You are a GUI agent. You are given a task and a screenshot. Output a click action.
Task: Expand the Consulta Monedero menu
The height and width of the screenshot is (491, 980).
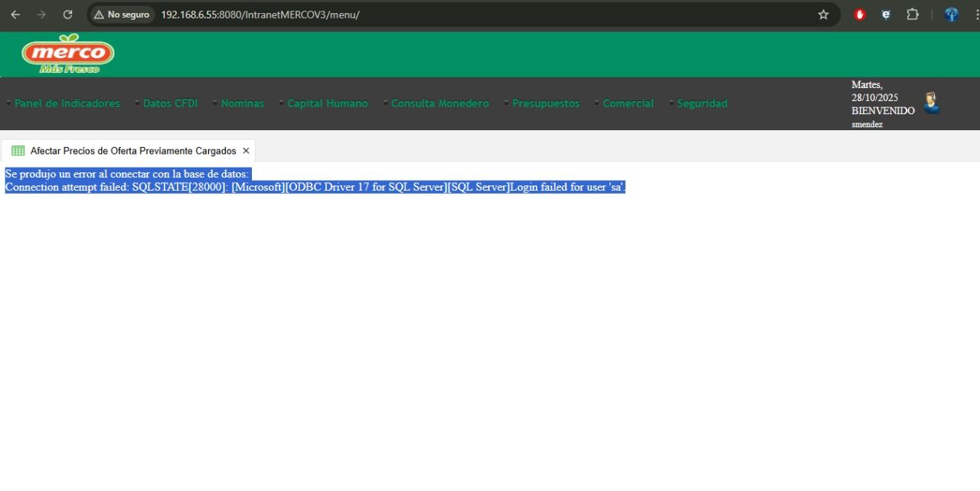(x=440, y=103)
